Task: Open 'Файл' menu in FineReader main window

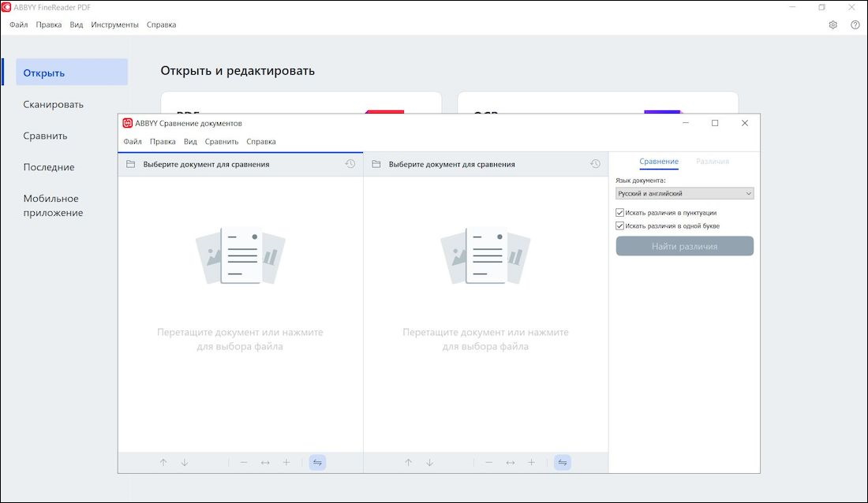Action: point(19,25)
